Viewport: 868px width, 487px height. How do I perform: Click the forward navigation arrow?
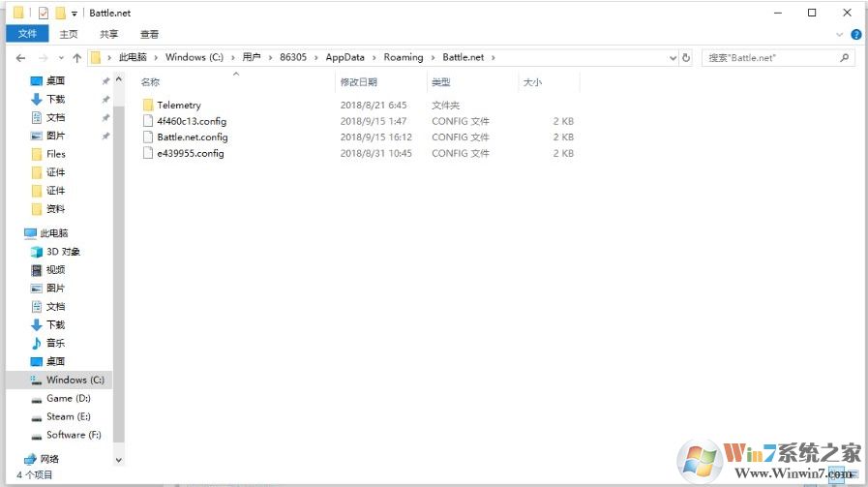[x=43, y=58]
